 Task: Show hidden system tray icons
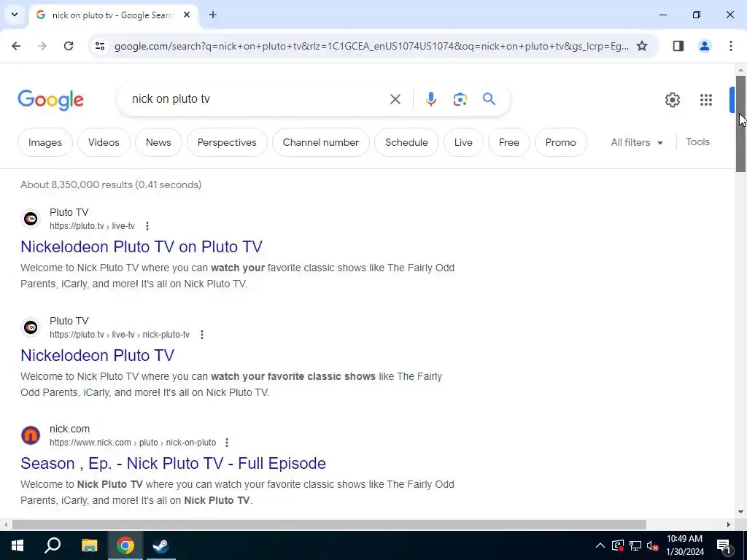click(x=600, y=545)
